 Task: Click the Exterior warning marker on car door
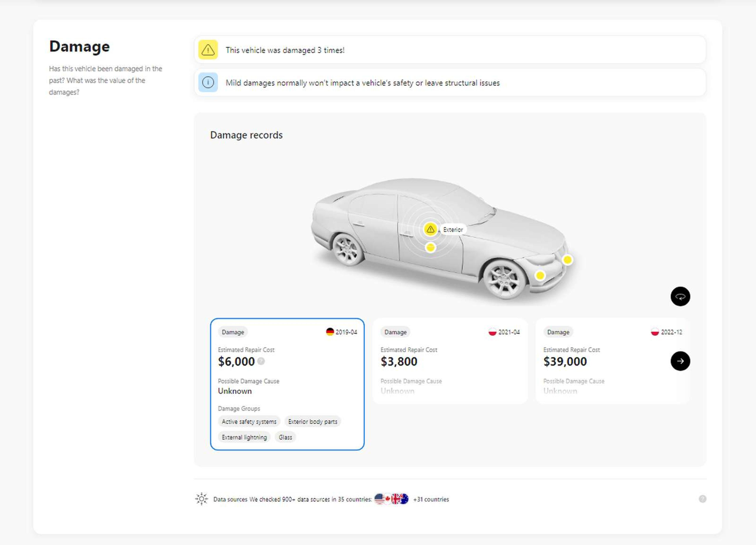click(430, 229)
